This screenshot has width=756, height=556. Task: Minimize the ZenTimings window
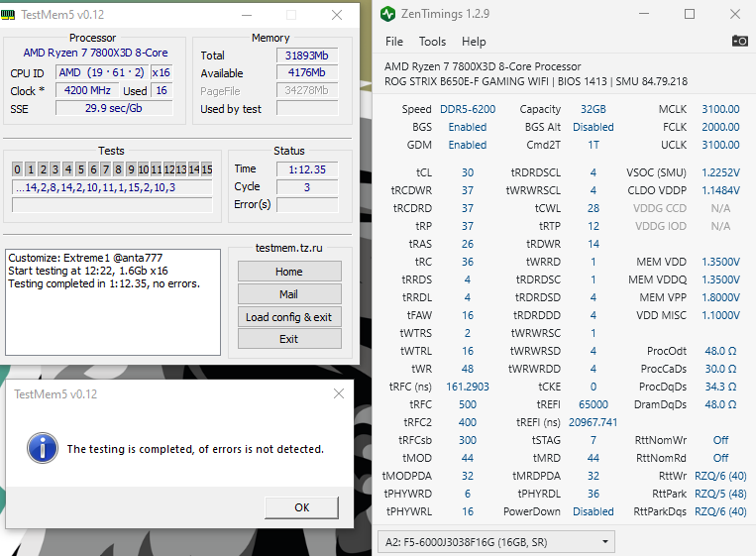(644, 14)
